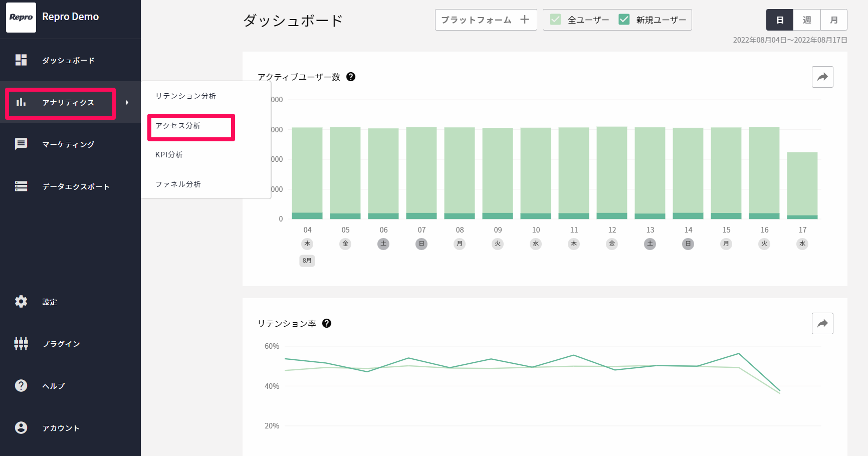
Task: Click the 20% axis label
Action: (272, 426)
